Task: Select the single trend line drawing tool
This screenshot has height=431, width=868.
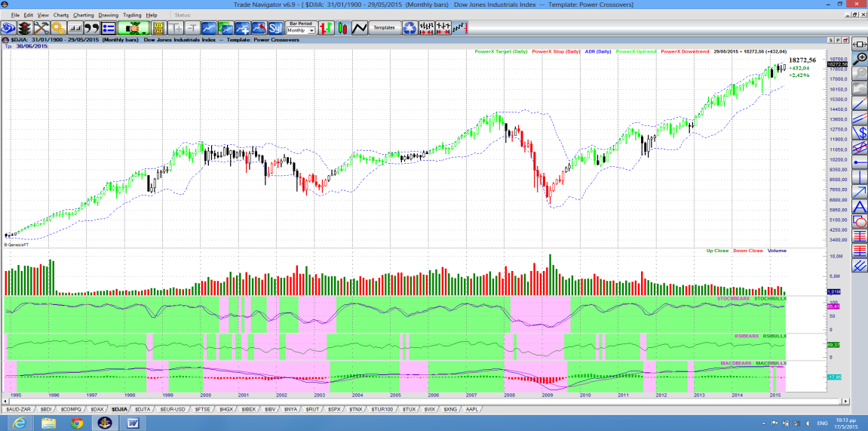Action: [x=860, y=103]
